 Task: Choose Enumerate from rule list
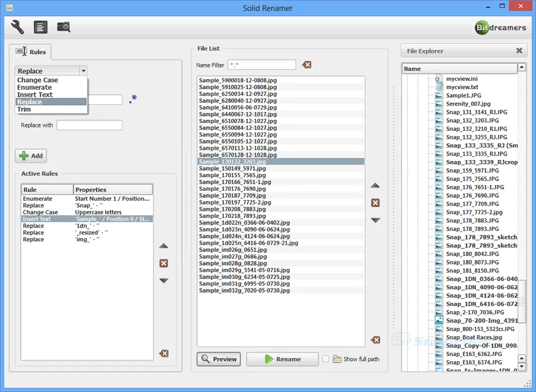click(51, 87)
